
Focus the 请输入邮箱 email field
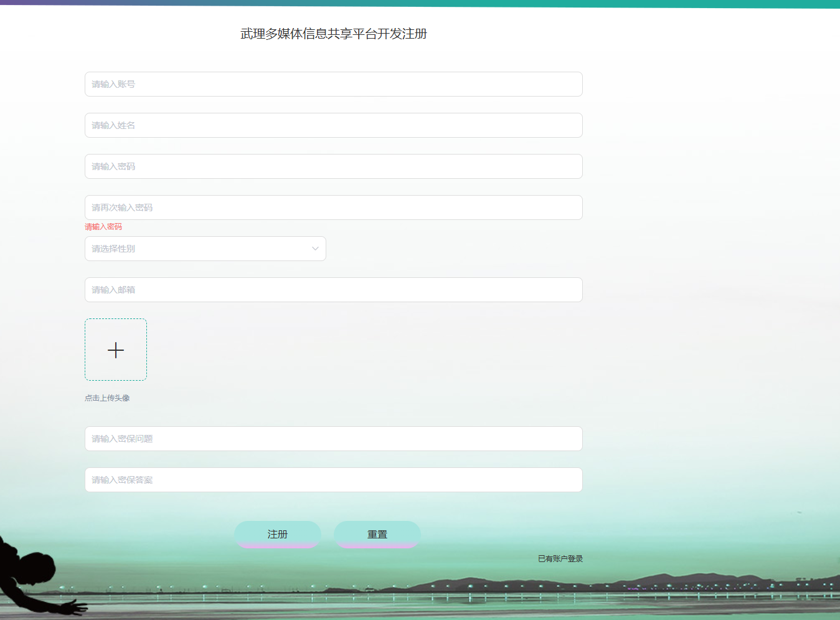click(334, 290)
